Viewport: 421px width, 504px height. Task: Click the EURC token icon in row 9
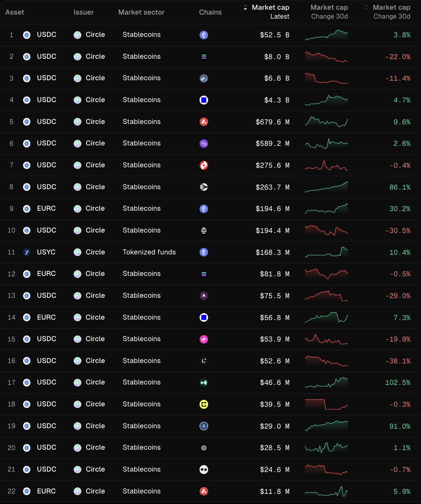click(26, 208)
